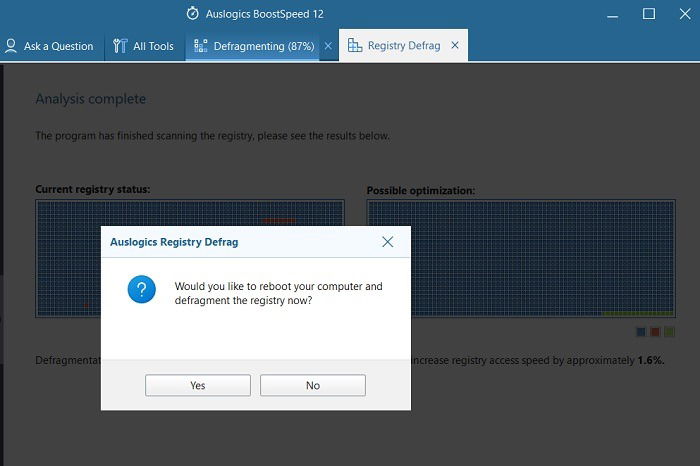
Task: Click the green legend color square
Action: 669,332
